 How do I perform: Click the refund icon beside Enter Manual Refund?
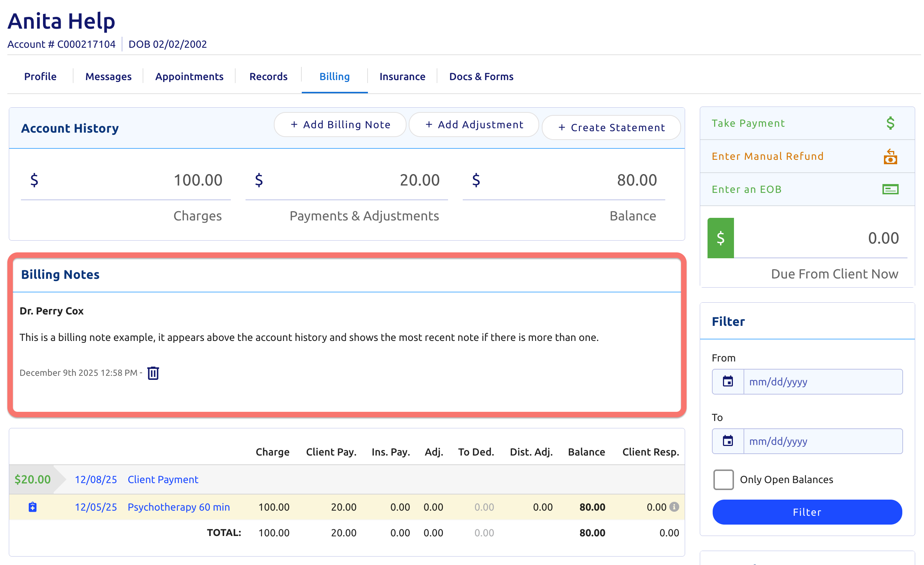coord(890,156)
